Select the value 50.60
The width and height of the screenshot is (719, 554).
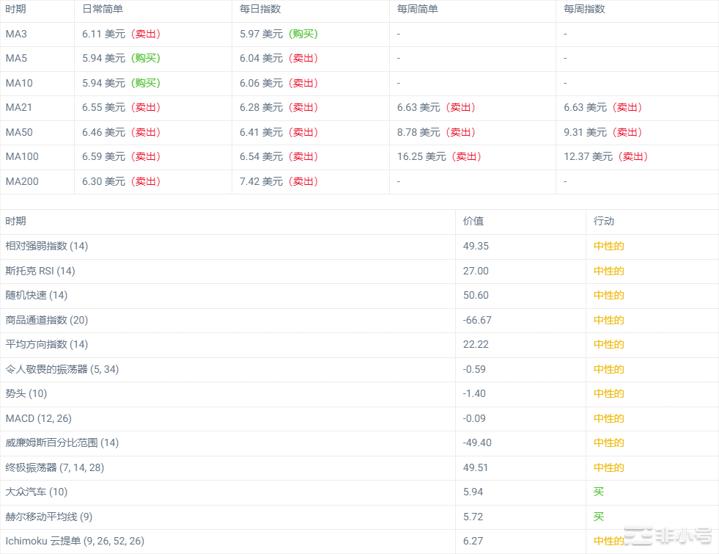476,295
